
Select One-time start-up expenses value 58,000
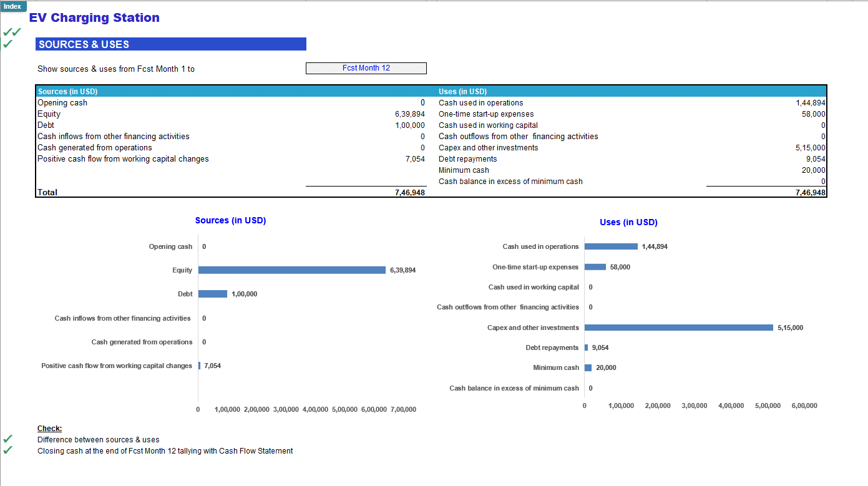point(814,114)
